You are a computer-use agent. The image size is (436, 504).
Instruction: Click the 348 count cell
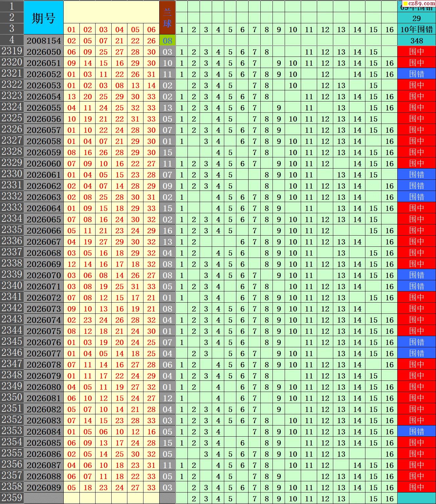coord(417,41)
